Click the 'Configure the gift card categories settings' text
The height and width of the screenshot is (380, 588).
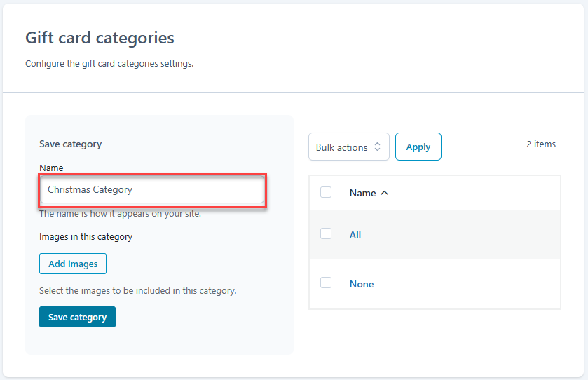click(x=109, y=63)
